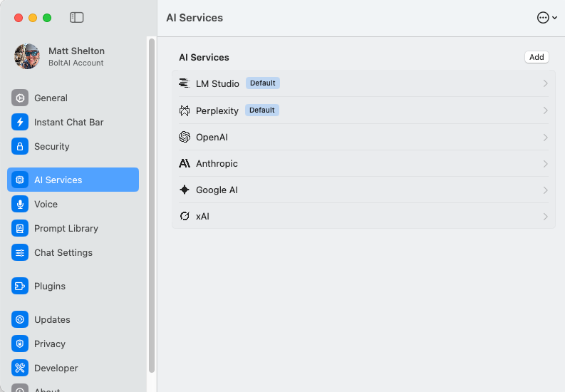Click Default badge next to LM Studio
The height and width of the screenshot is (392, 565).
pyautogui.click(x=263, y=83)
